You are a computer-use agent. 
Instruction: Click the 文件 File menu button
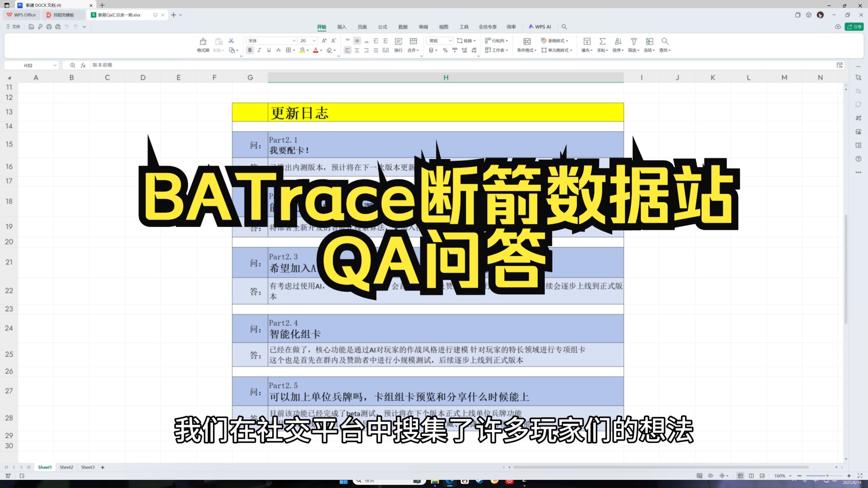click(14, 27)
